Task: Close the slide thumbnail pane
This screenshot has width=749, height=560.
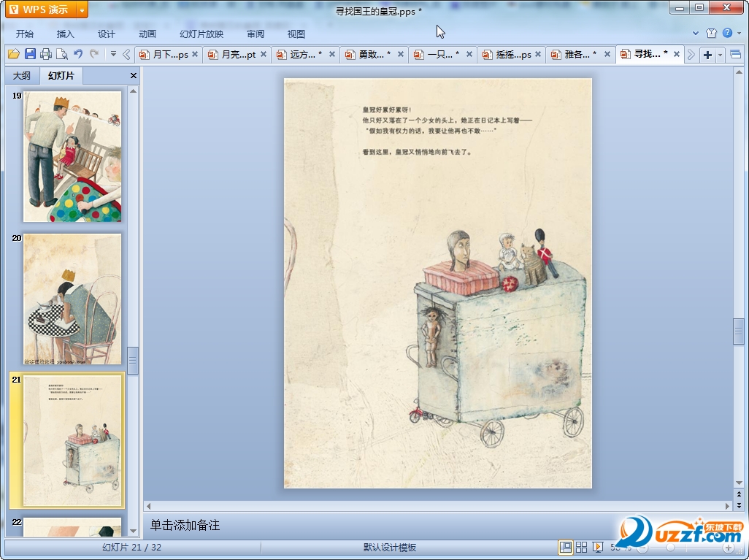Action: [134, 75]
